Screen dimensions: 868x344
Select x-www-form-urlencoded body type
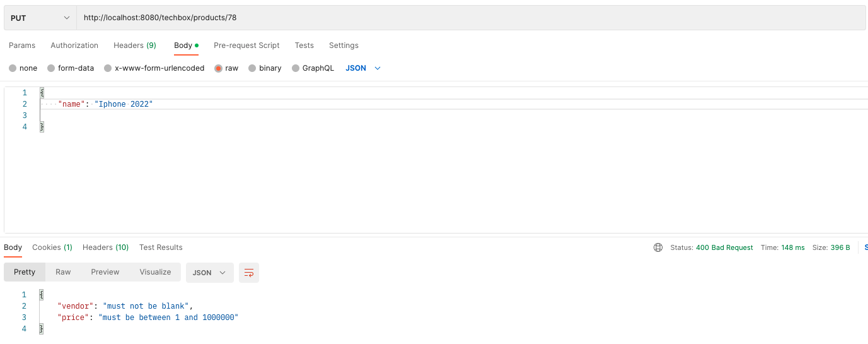click(154, 68)
